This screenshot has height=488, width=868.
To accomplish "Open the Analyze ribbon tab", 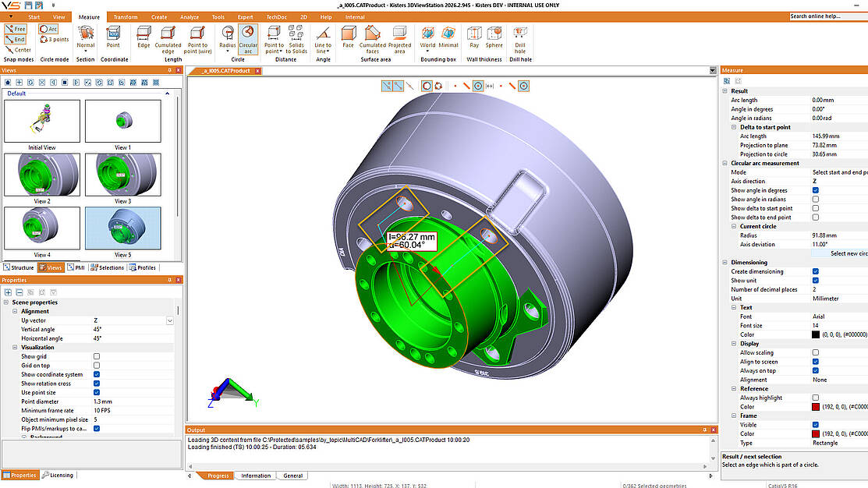I will click(190, 17).
